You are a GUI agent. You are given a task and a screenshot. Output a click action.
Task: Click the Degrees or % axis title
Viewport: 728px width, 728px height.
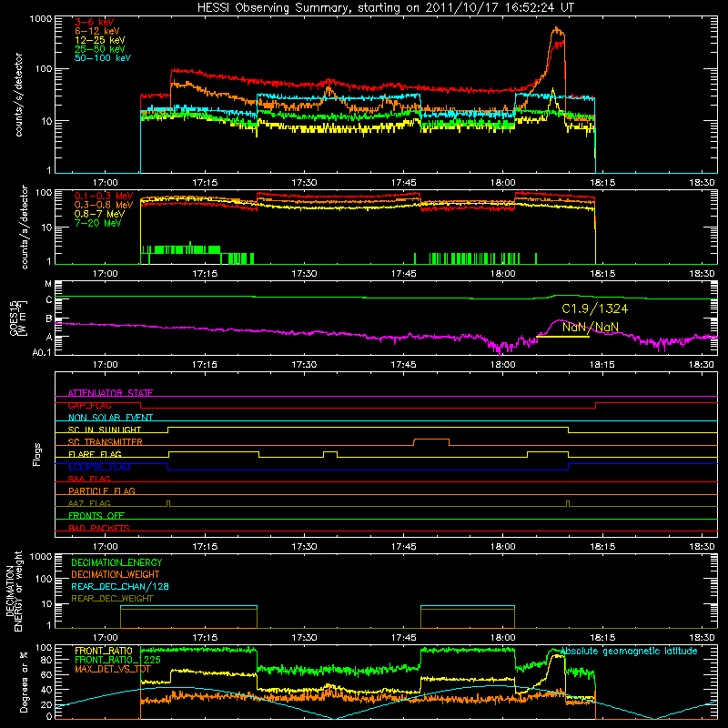coord(24,682)
